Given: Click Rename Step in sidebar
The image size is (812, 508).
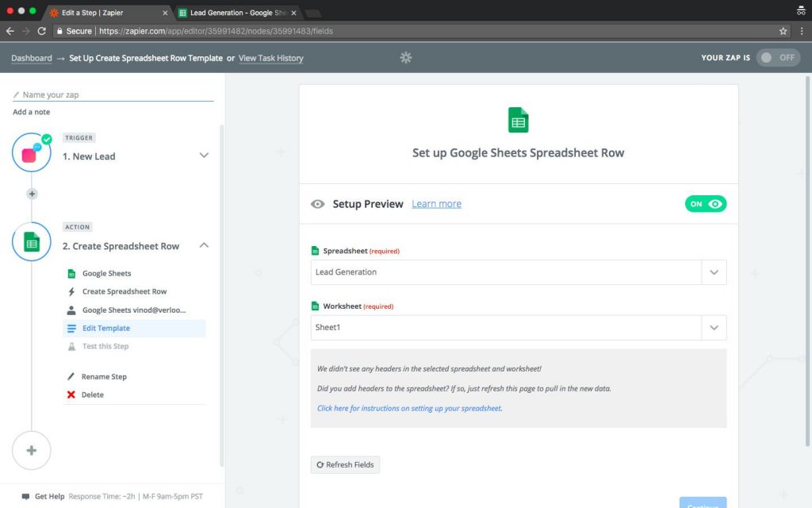Looking at the screenshot, I should [x=104, y=376].
